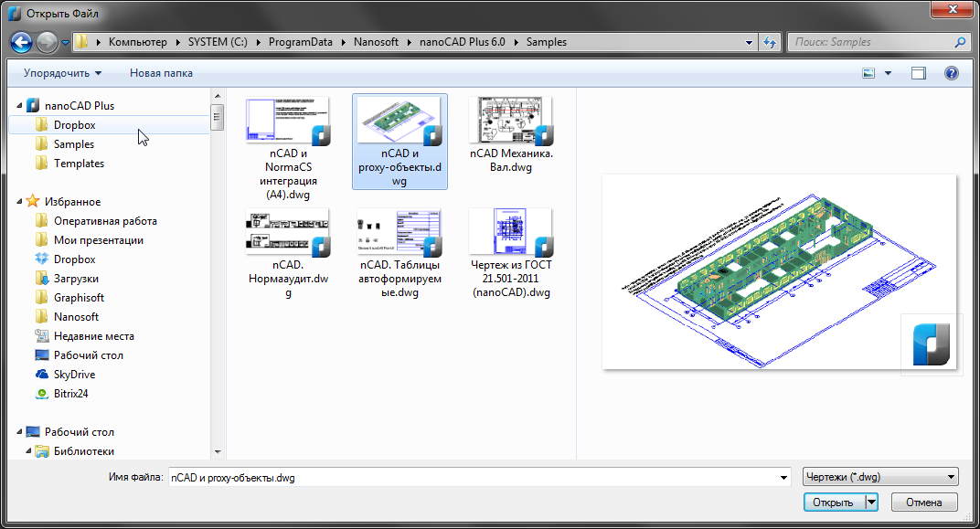Open Help via the question mark icon
Viewport: 980px width, 529px height.
(x=951, y=72)
